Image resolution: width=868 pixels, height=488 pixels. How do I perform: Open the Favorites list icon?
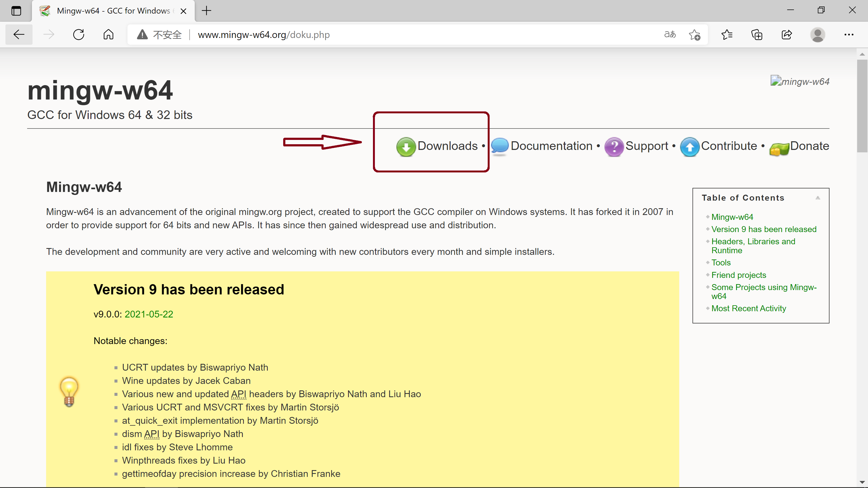click(727, 35)
